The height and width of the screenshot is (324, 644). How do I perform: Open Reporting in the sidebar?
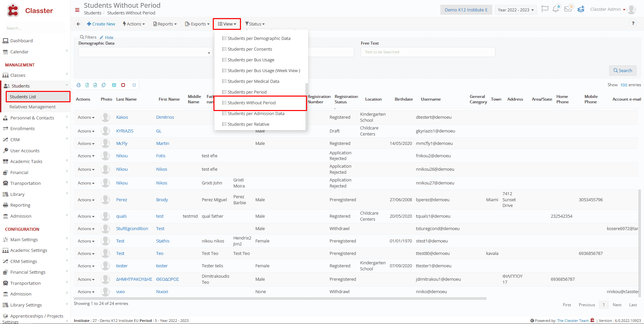click(x=20, y=205)
